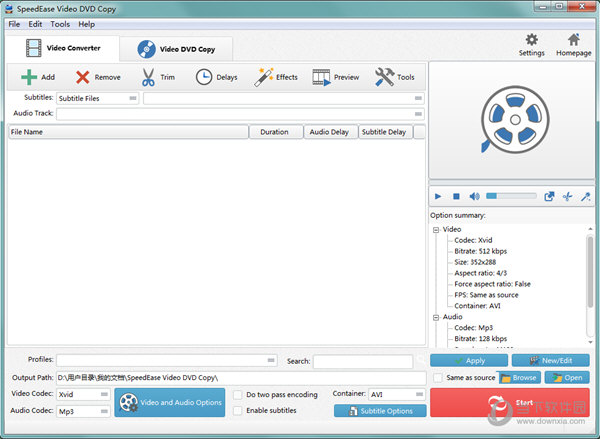Viewport: 600px width, 439px height.
Task: Select 'Container: AVI' tree row
Action: [x=478, y=306]
